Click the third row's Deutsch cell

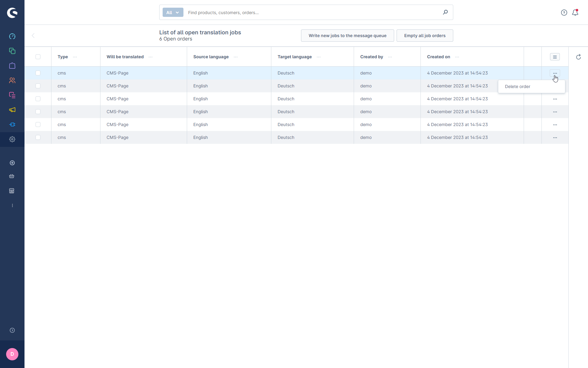tap(312, 99)
